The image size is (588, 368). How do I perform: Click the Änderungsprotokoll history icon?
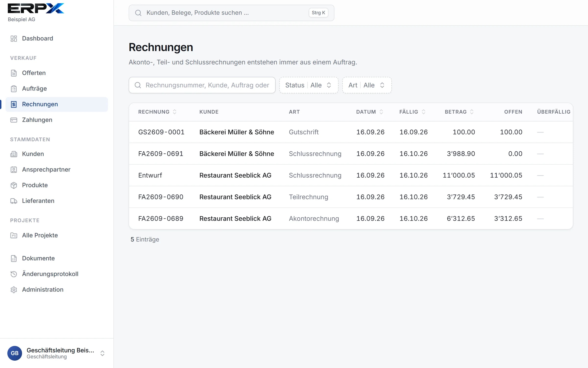(x=14, y=274)
